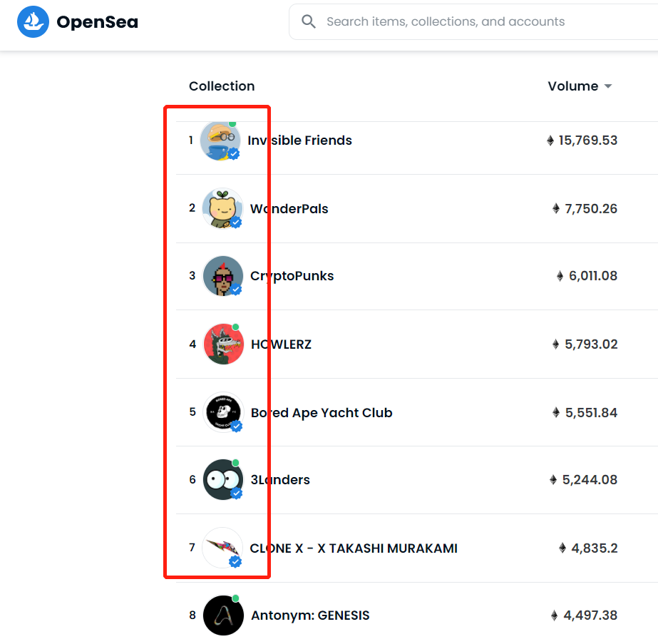The image size is (658, 644).
Task: Expand the Volume sort dropdown arrow
Action: (x=607, y=86)
